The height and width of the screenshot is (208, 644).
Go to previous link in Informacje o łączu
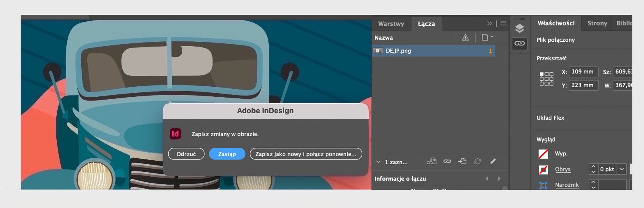click(x=487, y=179)
